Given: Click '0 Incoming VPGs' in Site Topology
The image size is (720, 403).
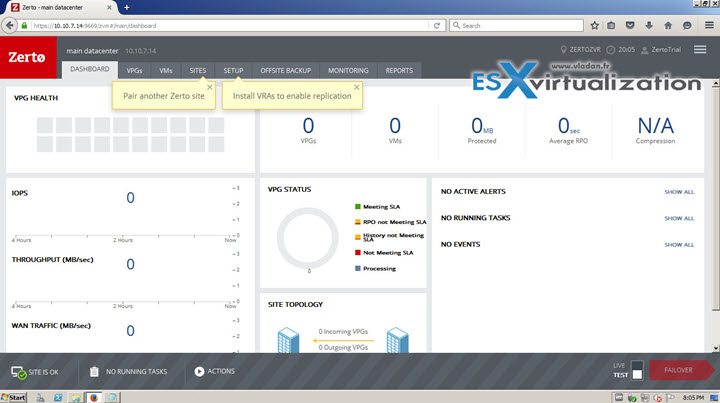Looking at the screenshot, I should tap(343, 331).
